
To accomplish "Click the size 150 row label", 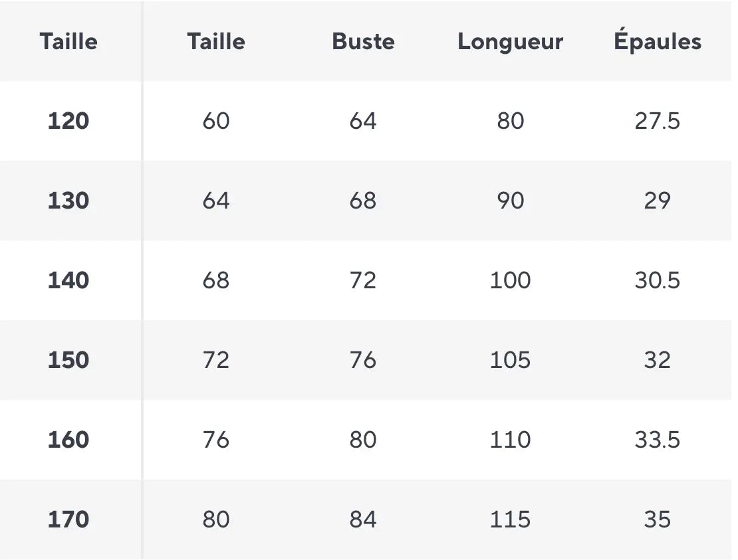I will coord(68,360).
